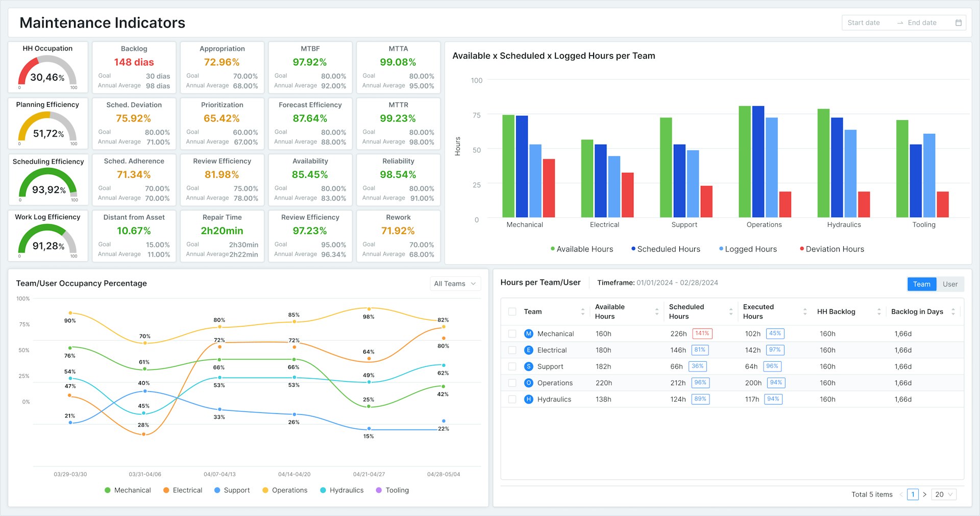
Task: Sort table by Available Hours column
Action: 656,312
